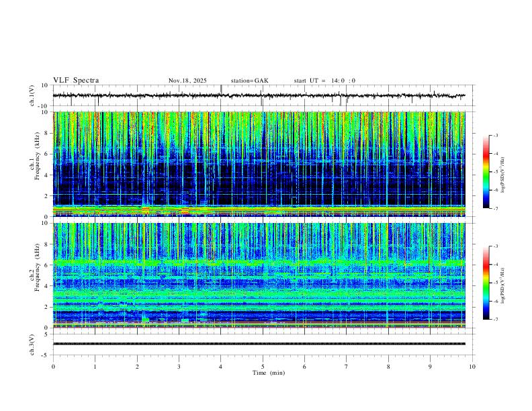The width and height of the screenshot is (532, 411).
Task: Click time axis tick label "2"
Action: (x=137, y=367)
